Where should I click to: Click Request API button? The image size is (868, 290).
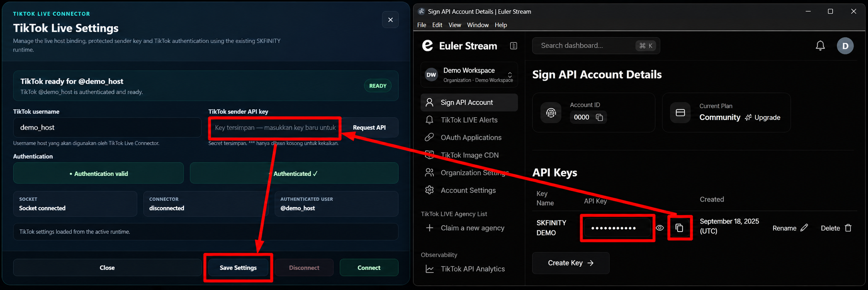[369, 128]
